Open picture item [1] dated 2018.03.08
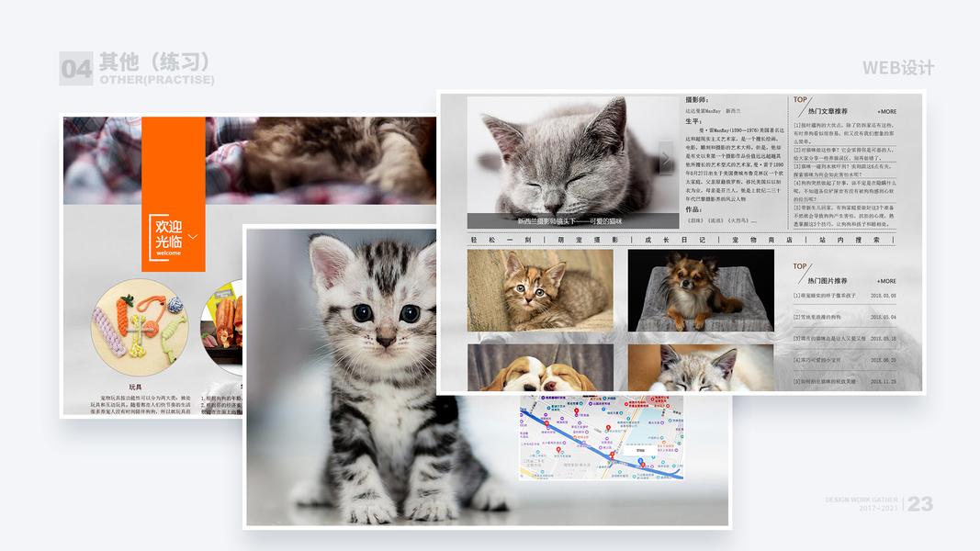 (x=844, y=296)
